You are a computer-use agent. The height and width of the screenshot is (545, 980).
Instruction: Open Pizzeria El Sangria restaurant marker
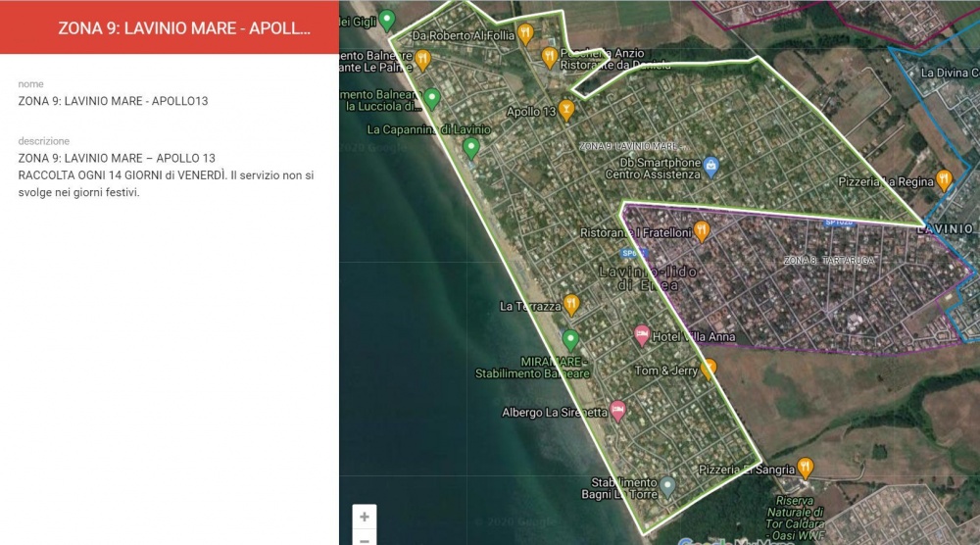click(806, 467)
